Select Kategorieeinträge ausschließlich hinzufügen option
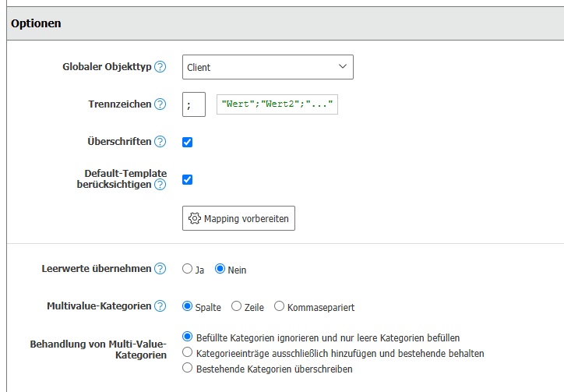564x392 pixels. click(x=187, y=353)
